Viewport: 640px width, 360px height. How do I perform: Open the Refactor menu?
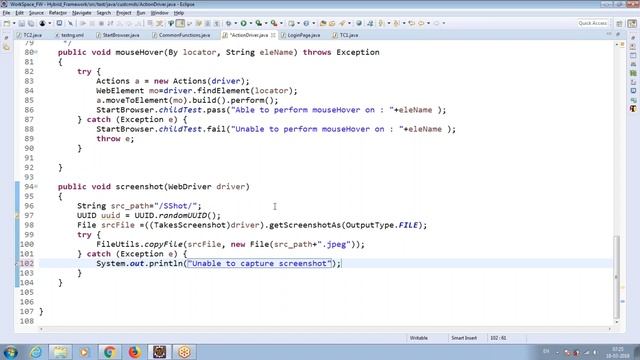tap(58, 13)
